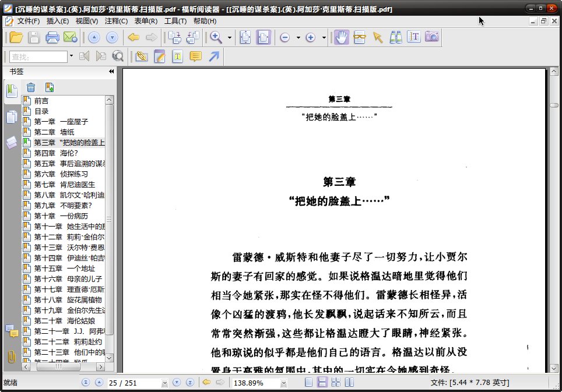
Task: Click the bookmark list scroll up arrow
Action: [110, 100]
